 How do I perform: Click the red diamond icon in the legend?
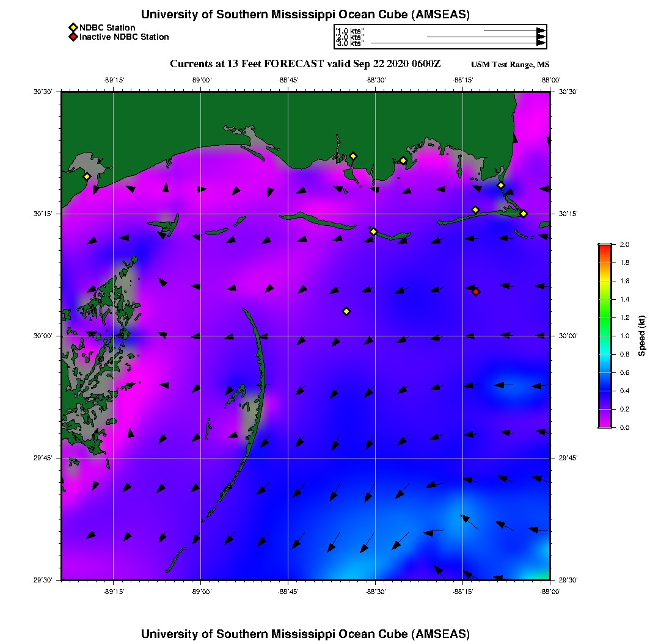coord(73,37)
